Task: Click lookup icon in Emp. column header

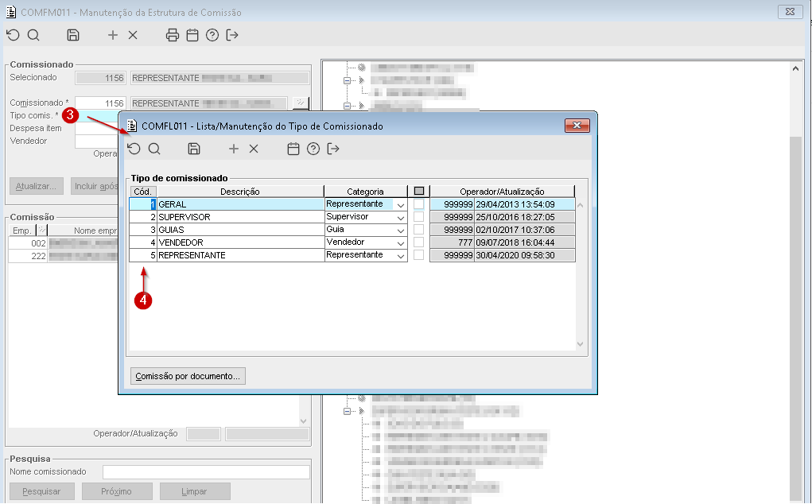Action: coord(42,230)
